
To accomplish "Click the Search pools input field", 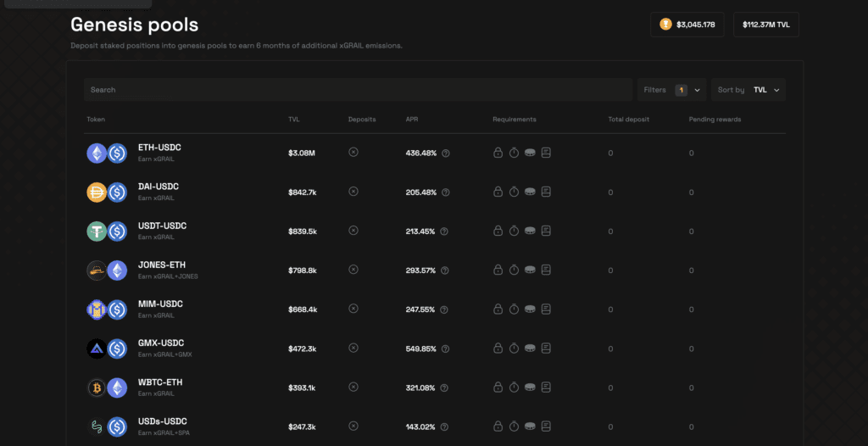I will pos(358,90).
